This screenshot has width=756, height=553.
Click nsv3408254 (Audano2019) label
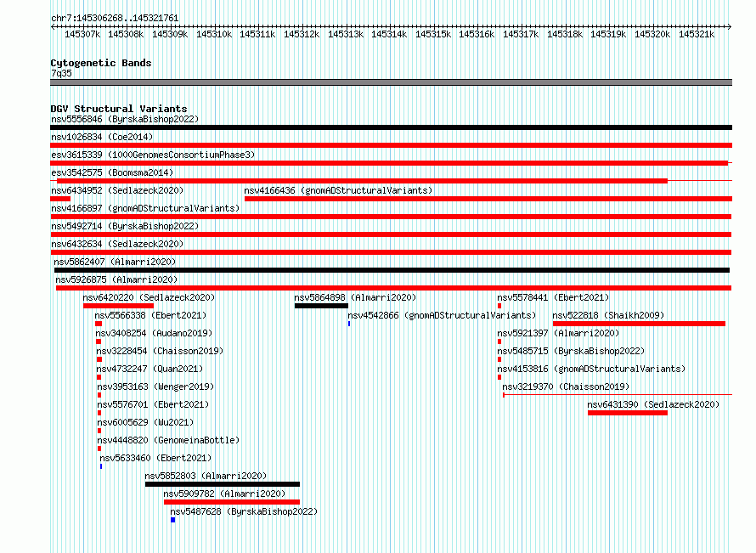(x=154, y=333)
